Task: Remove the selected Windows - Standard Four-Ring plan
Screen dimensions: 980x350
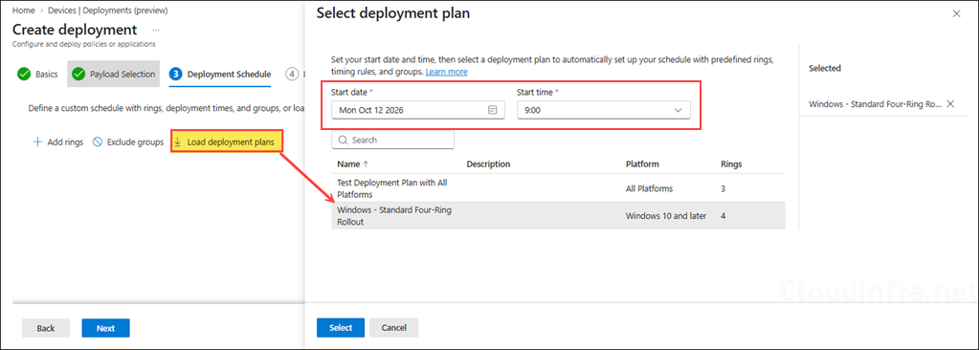Action: (x=950, y=104)
